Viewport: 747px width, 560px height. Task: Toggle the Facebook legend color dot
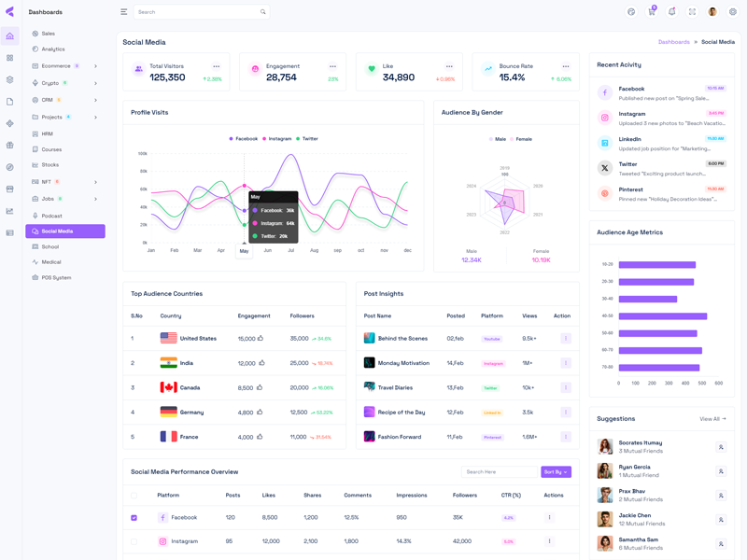tap(232, 139)
